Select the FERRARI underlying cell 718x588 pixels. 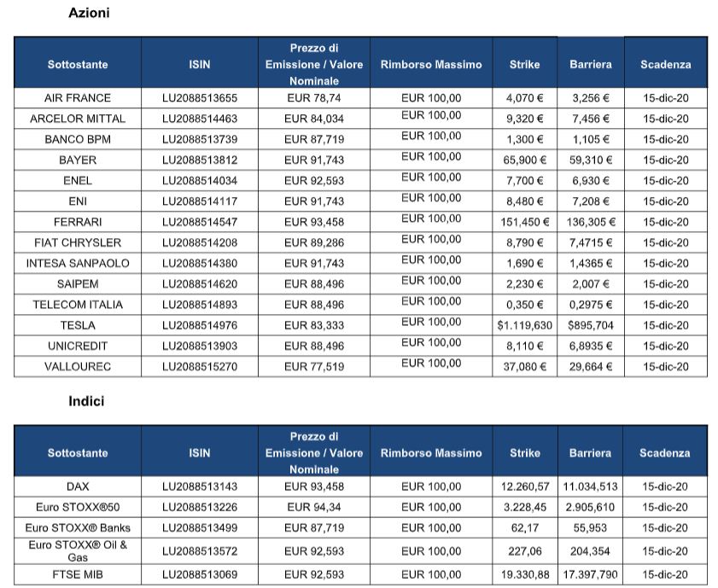pyautogui.click(x=78, y=222)
